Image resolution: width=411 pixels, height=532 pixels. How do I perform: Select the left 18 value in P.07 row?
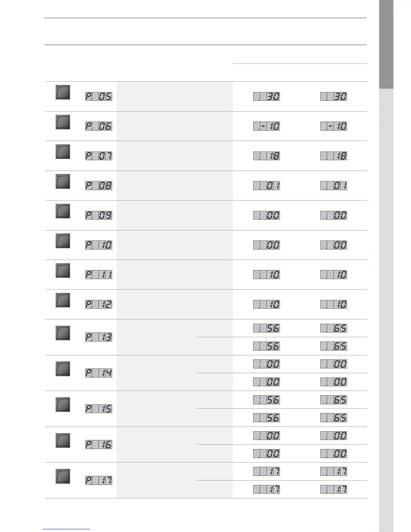tap(267, 156)
